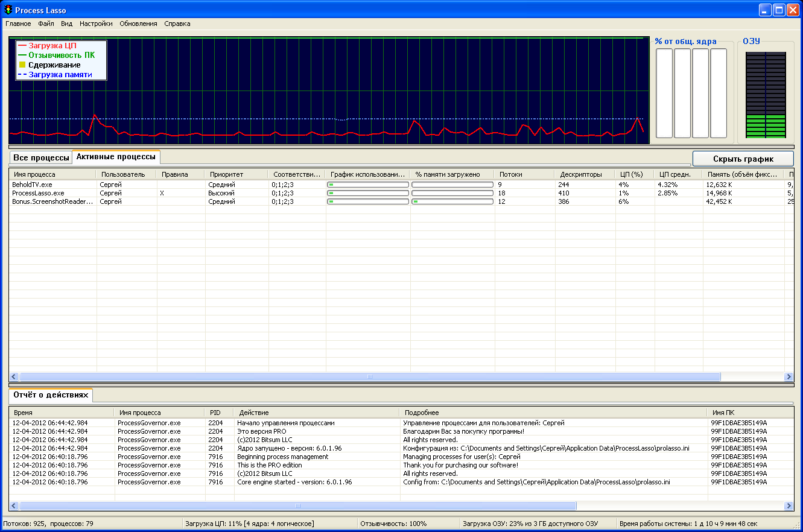Open the Главное menu
Viewport: 803px width, 532px height.
(x=18, y=24)
